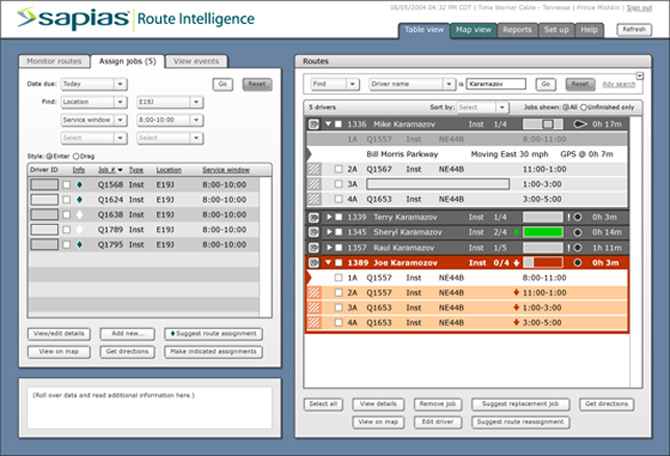Open the Adv search link

[x=619, y=84]
